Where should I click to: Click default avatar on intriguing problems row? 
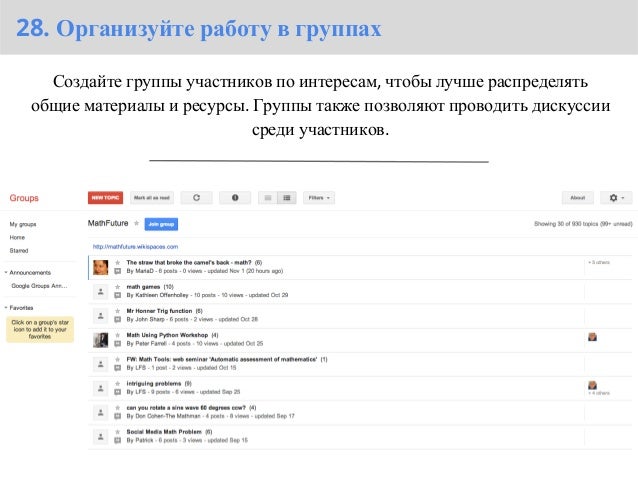101,388
